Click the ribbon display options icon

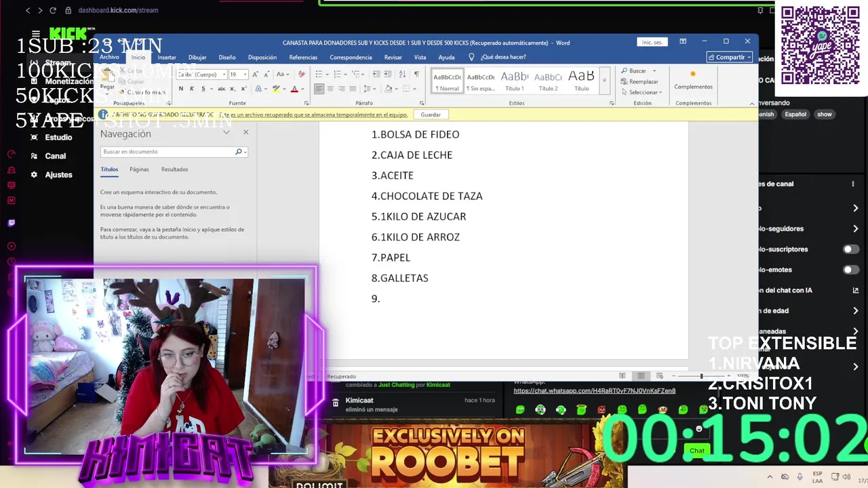tap(683, 41)
